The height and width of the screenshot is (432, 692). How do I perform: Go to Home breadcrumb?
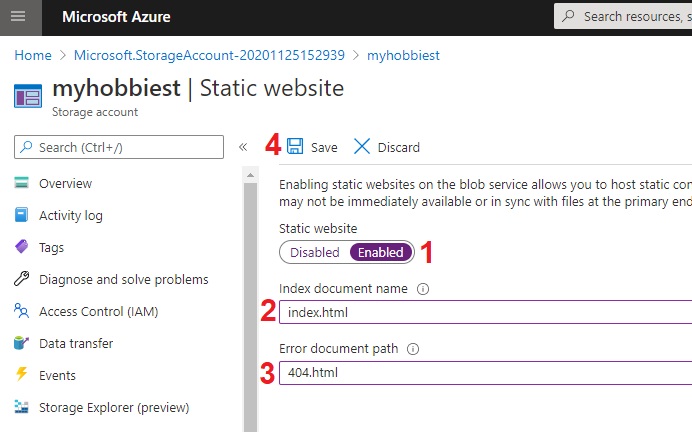(x=33, y=55)
